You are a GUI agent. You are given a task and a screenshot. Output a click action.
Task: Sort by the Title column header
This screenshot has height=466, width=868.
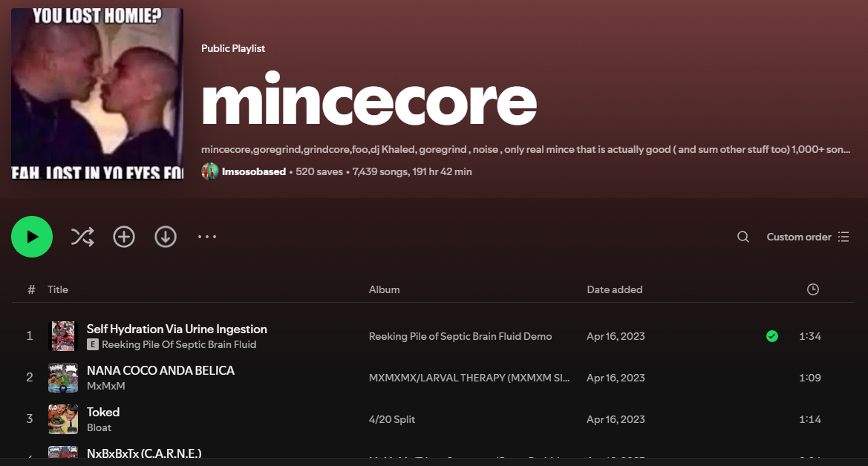click(x=58, y=289)
